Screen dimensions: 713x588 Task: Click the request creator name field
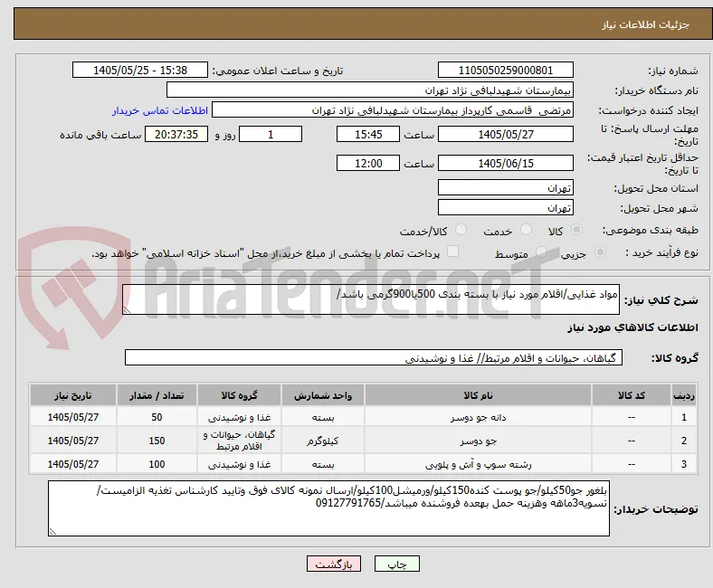(393, 110)
